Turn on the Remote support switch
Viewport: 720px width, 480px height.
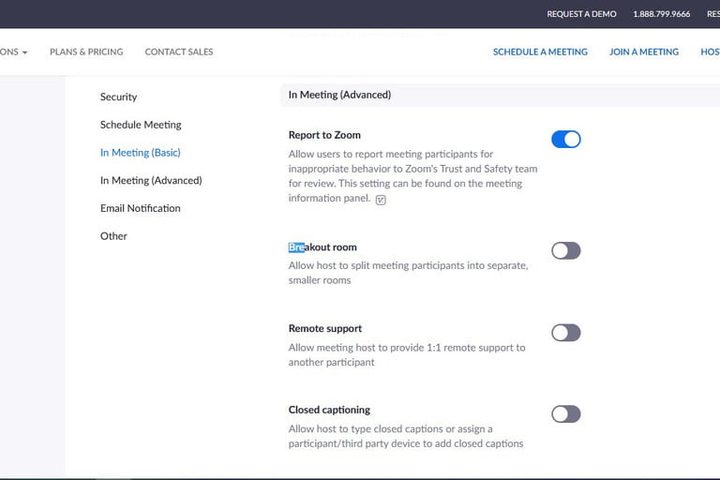tap(565, 332)
